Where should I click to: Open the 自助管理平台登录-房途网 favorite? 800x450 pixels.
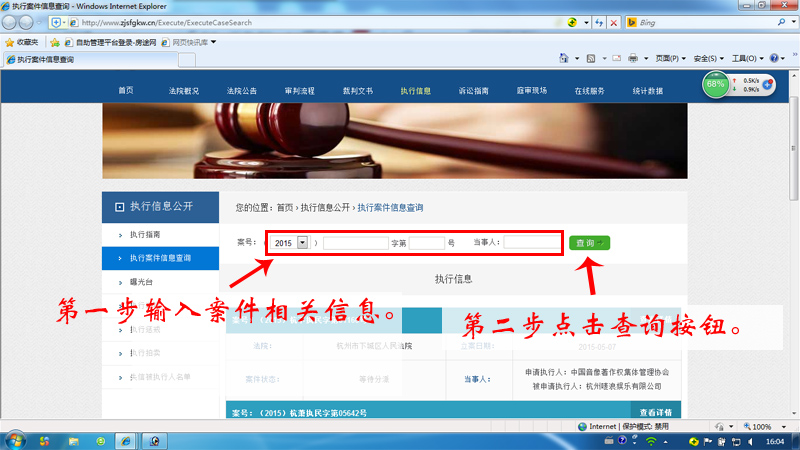111,42
